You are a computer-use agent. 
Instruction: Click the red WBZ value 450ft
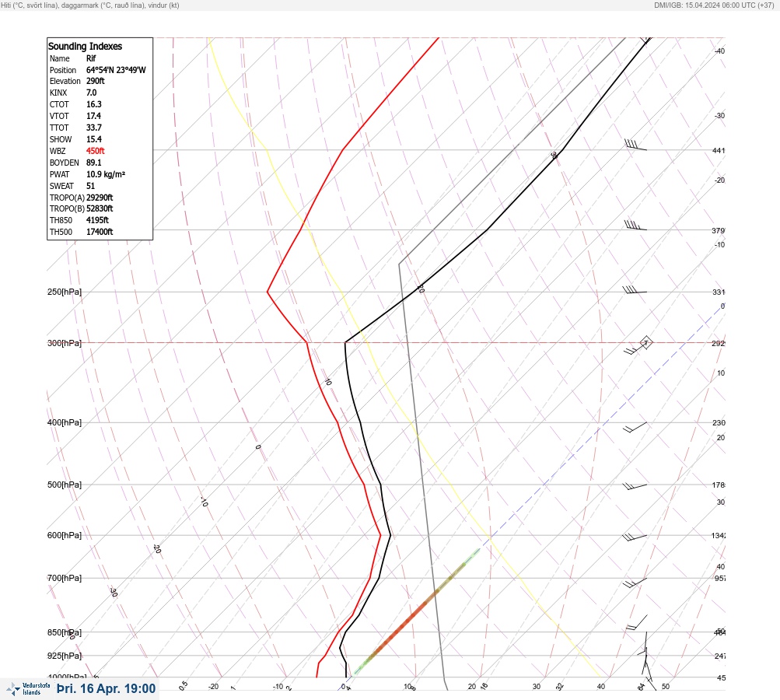(96, 151)
